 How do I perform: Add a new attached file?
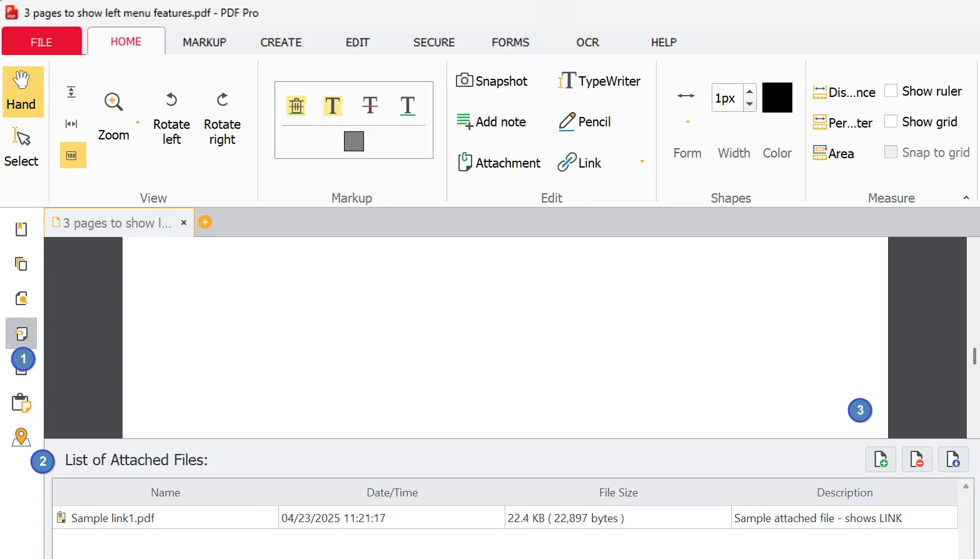pyautogui.click(x=881, y=460)
